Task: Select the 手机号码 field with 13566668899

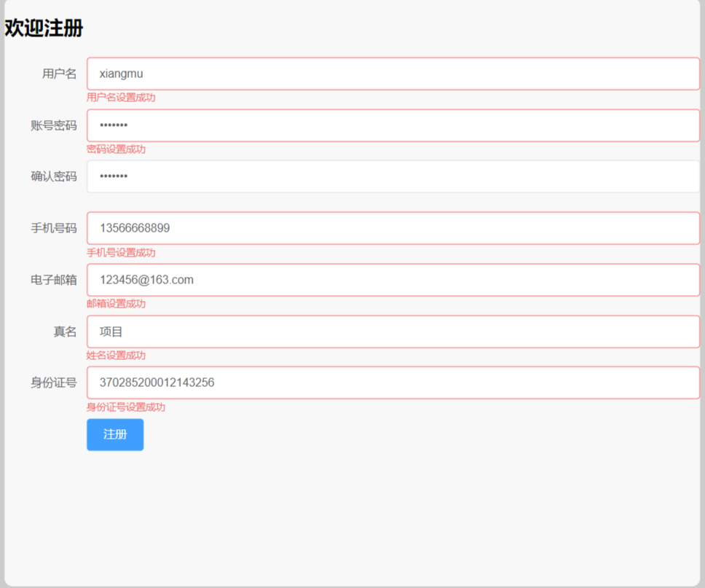Action: pos(393,228)
